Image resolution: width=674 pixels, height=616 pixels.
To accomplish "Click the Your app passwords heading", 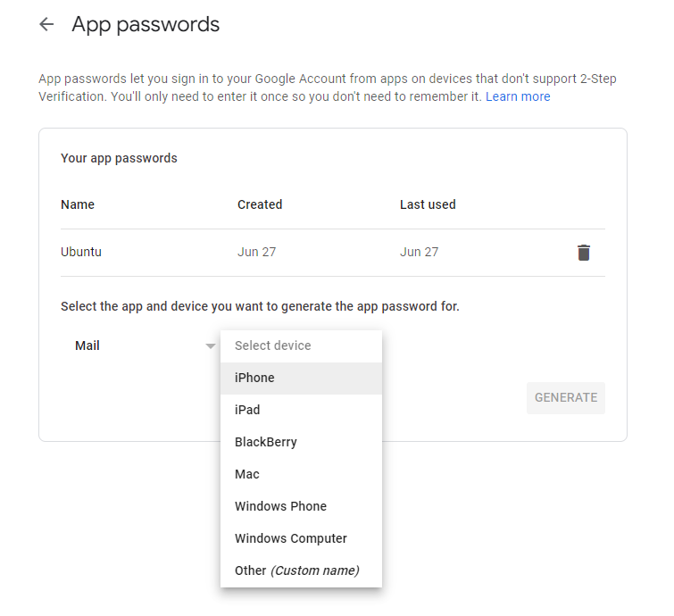I will tap(119, 158).
